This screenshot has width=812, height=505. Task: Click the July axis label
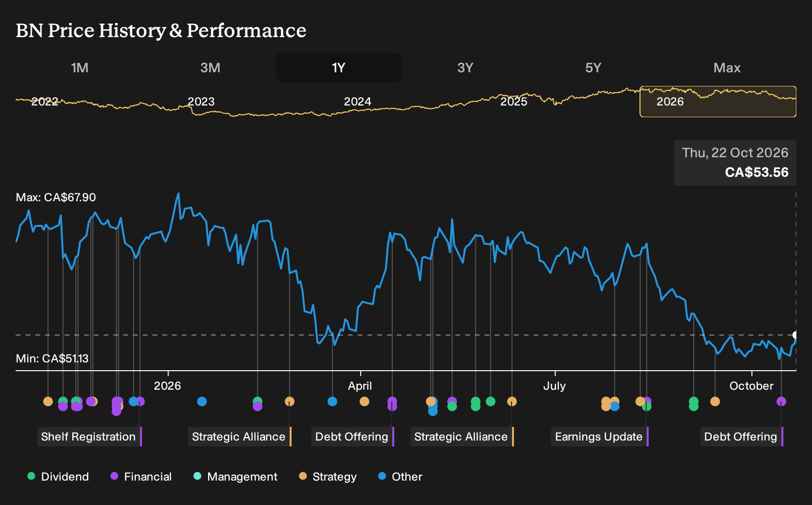tap(555, 386)
